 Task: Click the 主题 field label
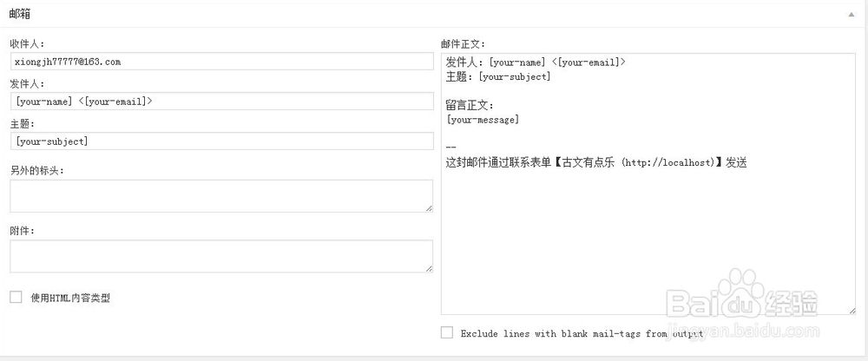tap(22, 124)
